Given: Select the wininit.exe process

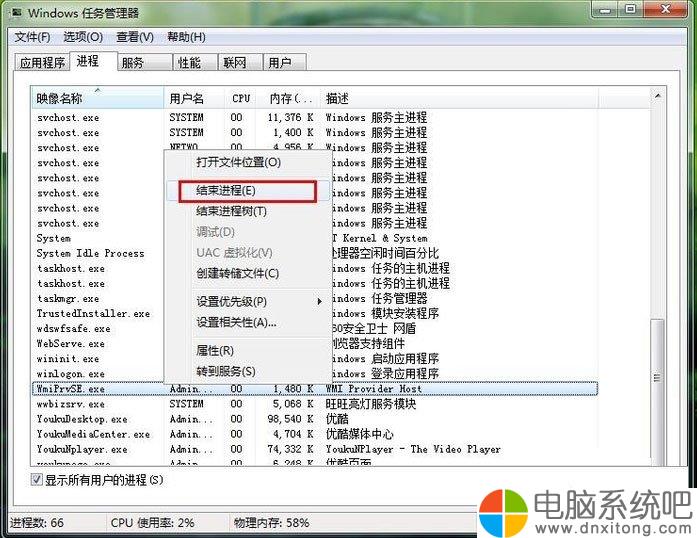Looking at the screenshot, I should (x=68, y=359).
